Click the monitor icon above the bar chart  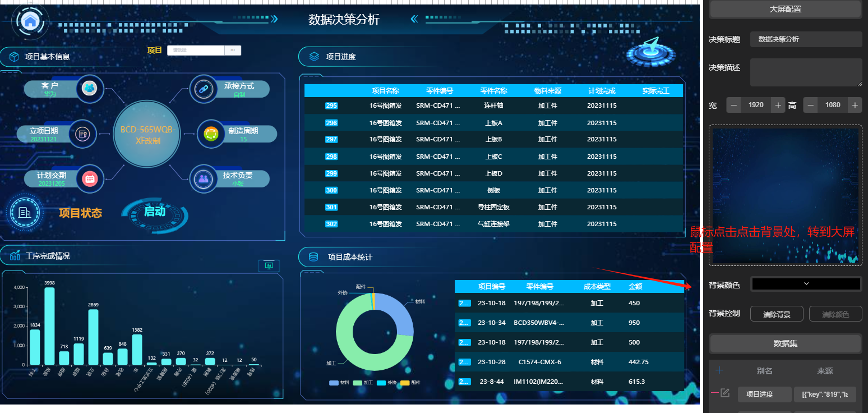(269, 265)
